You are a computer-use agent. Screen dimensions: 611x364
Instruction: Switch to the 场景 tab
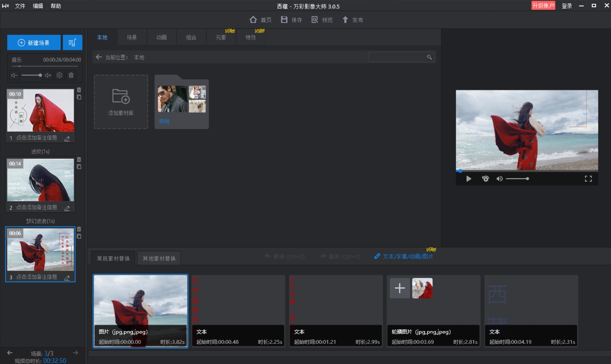pyautogui.click(x=132, y=37)
